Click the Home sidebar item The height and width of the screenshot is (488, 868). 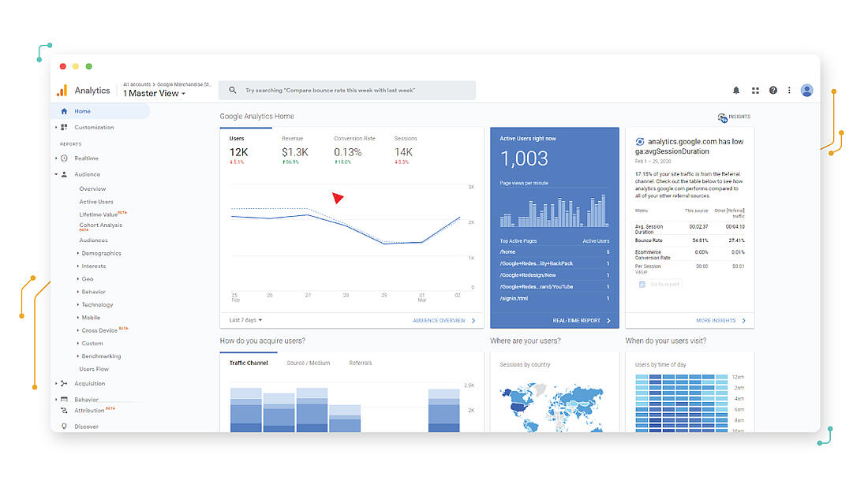coord(101,111)
